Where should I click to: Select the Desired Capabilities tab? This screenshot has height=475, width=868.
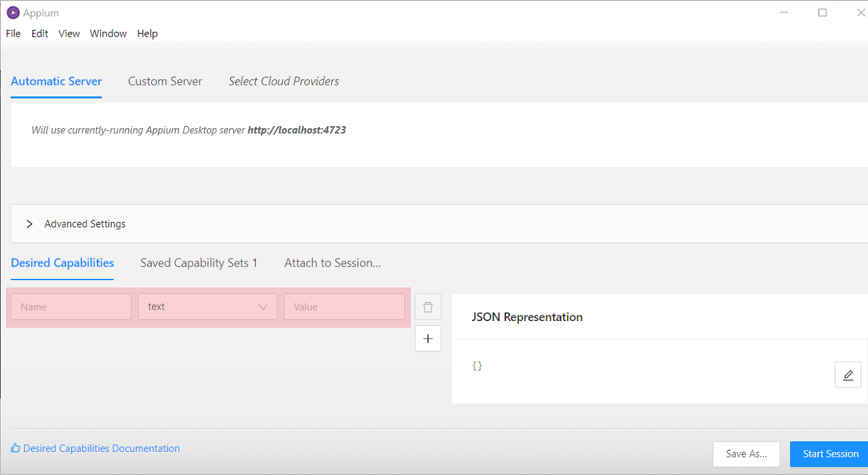pyautogui.click(x=62, y=263)
